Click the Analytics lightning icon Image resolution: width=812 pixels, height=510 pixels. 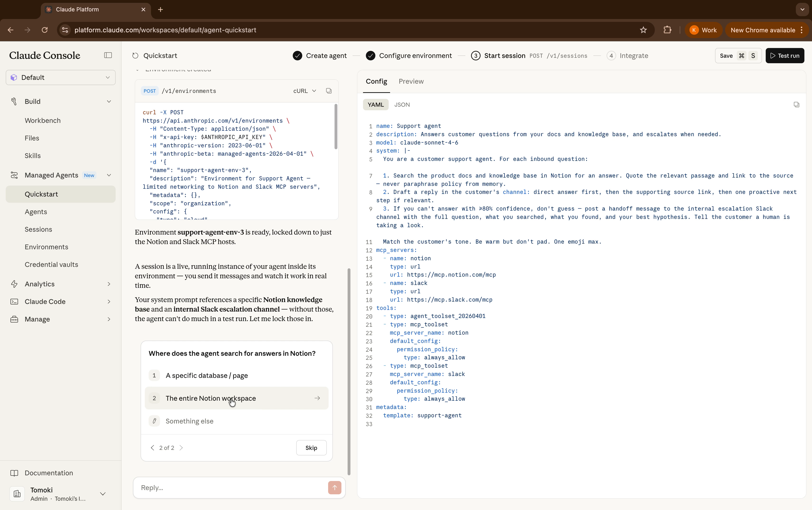tap(14, 284)
